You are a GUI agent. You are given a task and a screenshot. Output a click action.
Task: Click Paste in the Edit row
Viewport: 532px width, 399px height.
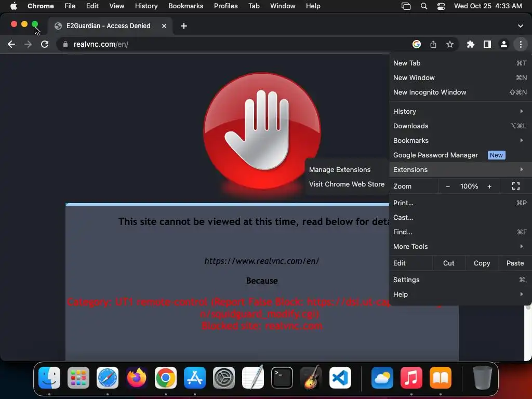tap(515, 263)
